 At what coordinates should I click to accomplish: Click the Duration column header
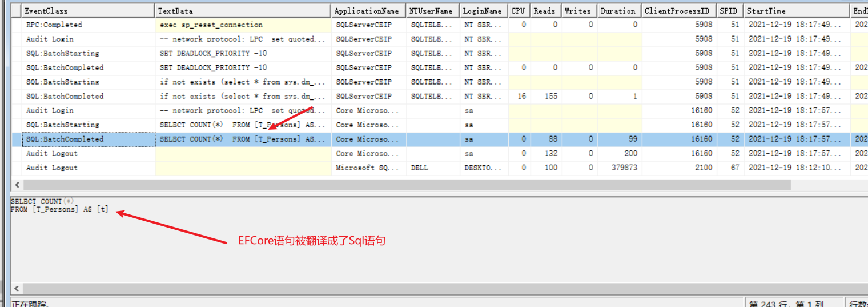click(x=619, y=11)
